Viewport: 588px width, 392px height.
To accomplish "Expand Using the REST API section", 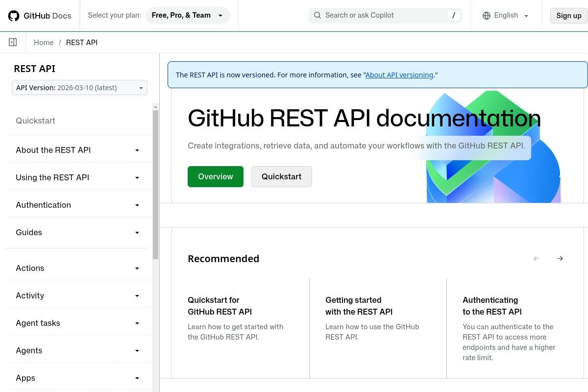I will point(78,177).
